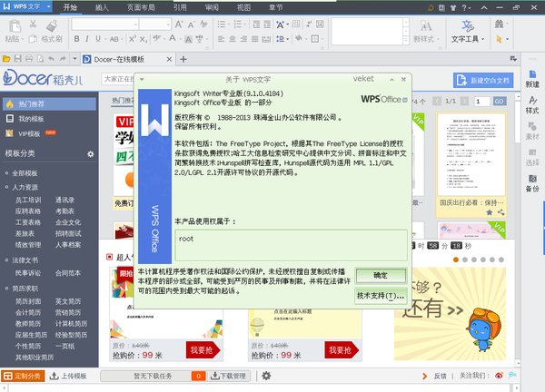Open settings gear beside 模板分类

point(90,155)
